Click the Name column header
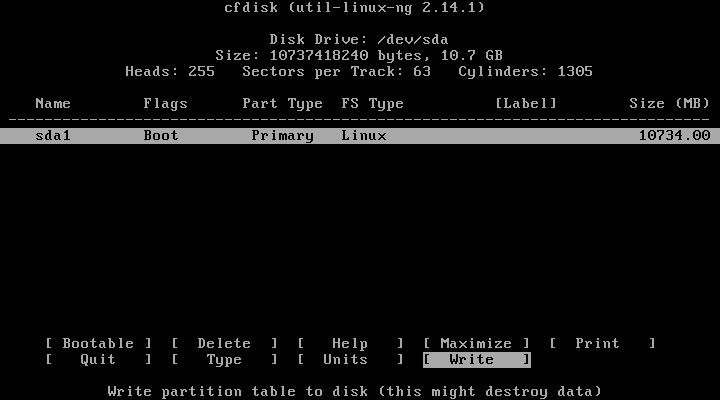This screenshot has width=720, height=400. pos(53,103)
